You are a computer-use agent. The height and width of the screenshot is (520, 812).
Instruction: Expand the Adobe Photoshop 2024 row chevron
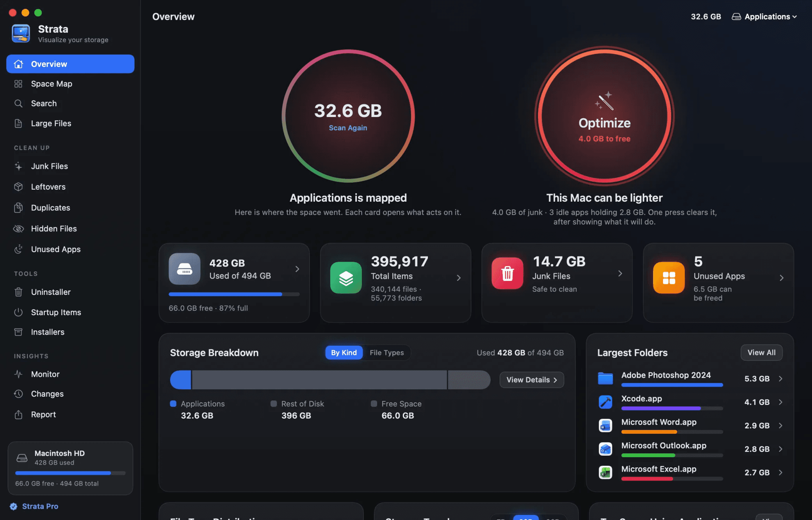click(780, 378)
